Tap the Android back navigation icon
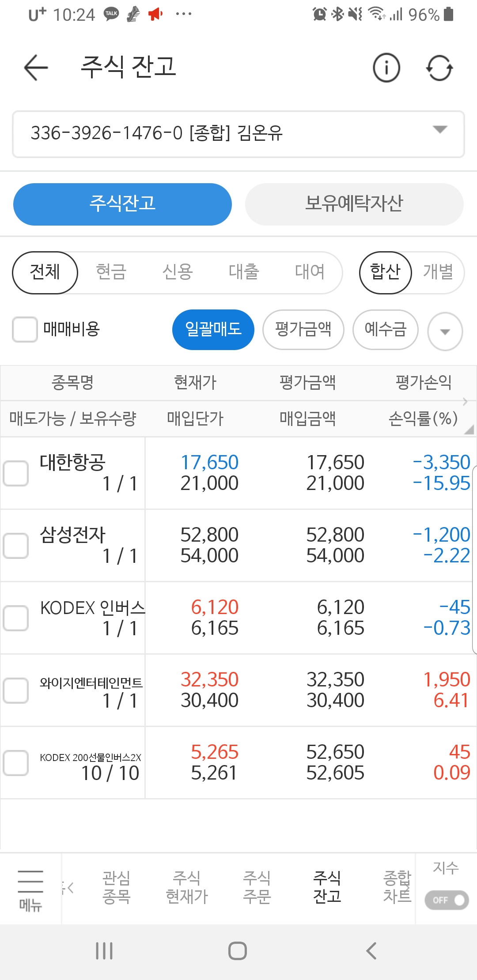 372,950
